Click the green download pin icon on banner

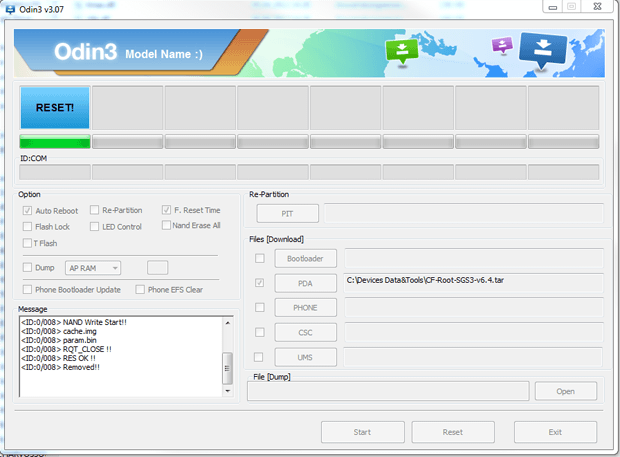coord(402,51)
